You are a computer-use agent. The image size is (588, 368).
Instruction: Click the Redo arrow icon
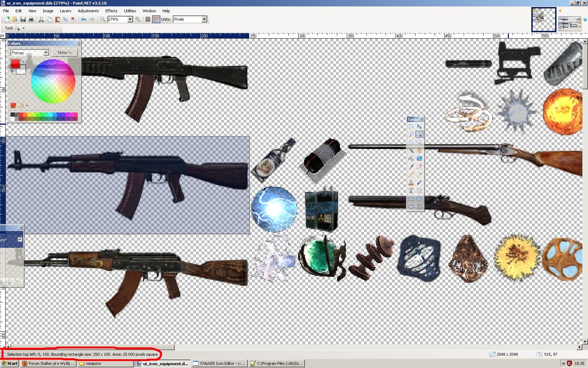click(x=92, y=19)
